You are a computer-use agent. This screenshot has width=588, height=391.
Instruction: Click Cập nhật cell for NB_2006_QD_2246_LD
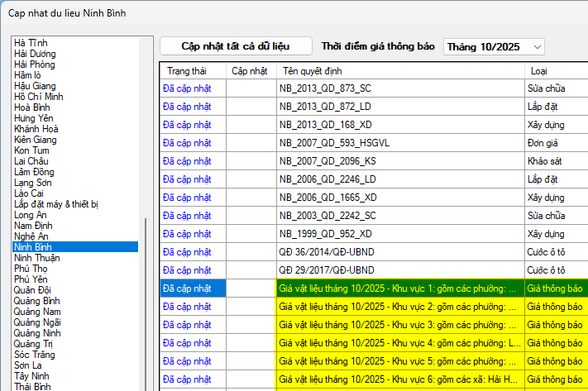(250, 179)
